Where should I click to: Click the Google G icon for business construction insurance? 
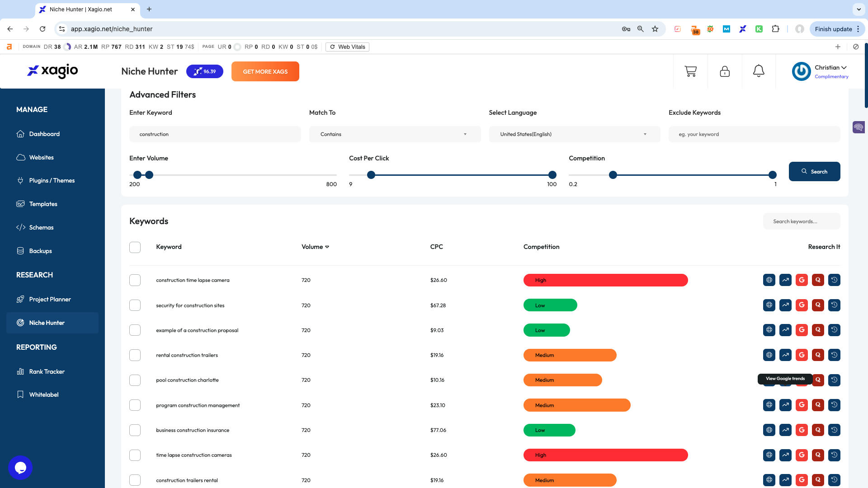[x=802, y=430]
